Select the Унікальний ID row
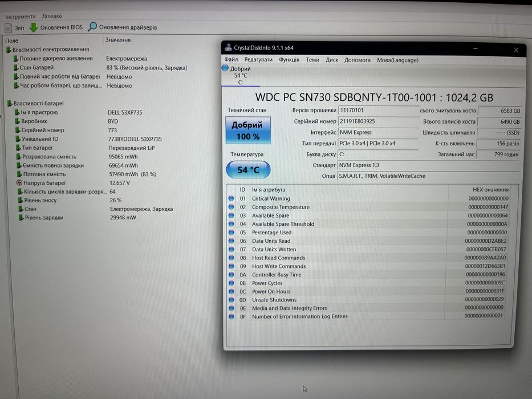Screen dimensions: 532x399 88,139
